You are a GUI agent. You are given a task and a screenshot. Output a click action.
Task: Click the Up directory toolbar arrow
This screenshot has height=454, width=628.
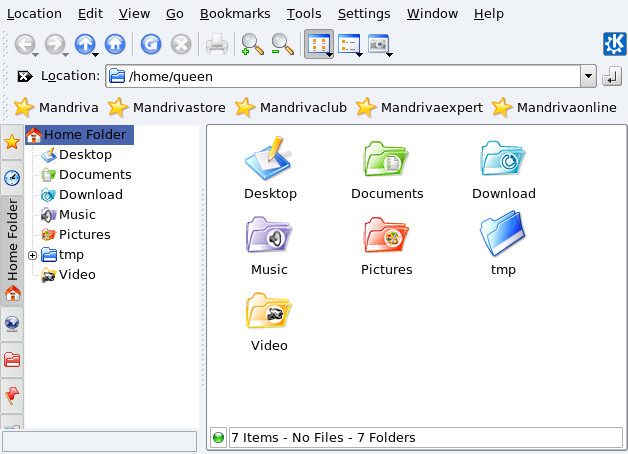point(84,44)
